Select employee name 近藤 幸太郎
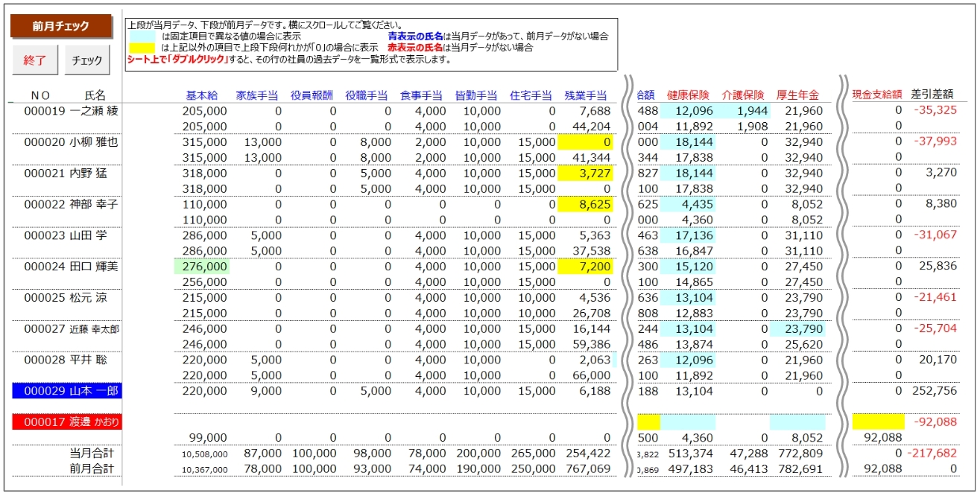 (x=95, y=328)
